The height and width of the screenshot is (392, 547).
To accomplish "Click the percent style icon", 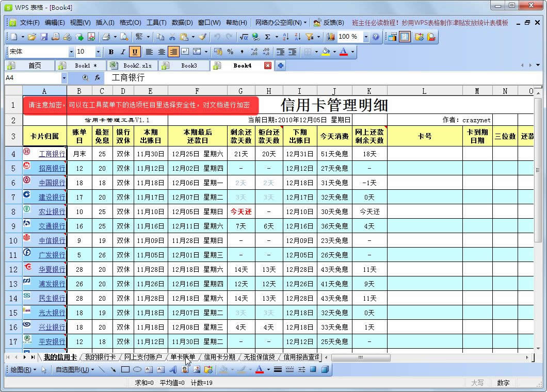I will point(230,52).
